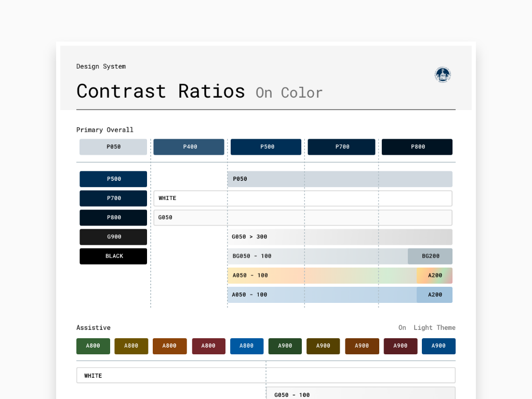Click the wide P050 contrast bar
Image resolution: width=532 pixels, height=399 pixels.
click(x=340, y=179)
